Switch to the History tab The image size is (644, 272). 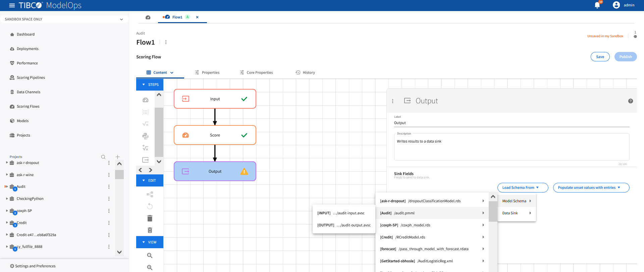(x=305, y=72)
